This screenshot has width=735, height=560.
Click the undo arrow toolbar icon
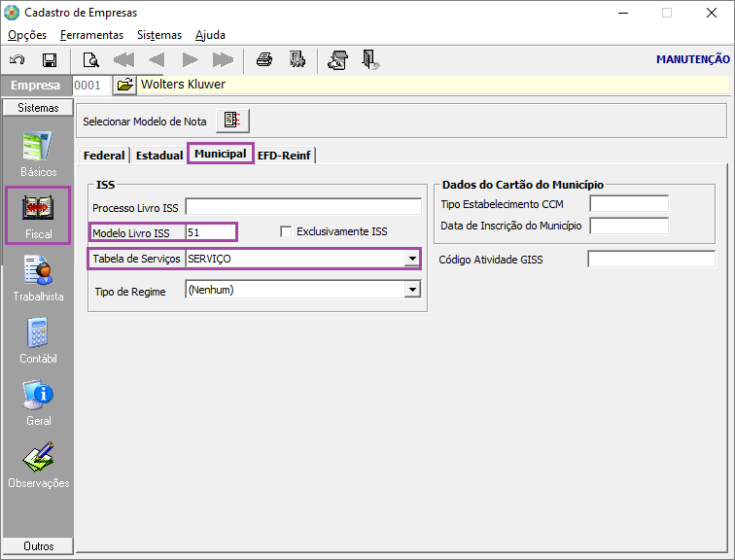17,60
